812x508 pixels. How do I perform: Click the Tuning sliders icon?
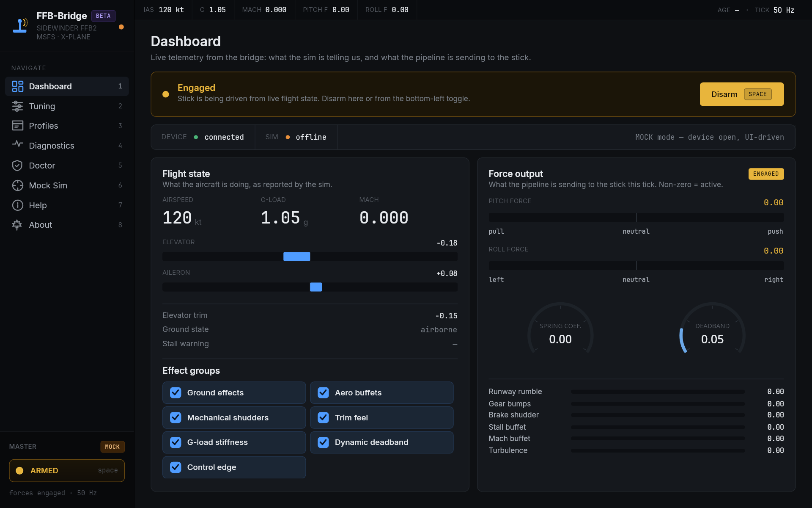17,106
